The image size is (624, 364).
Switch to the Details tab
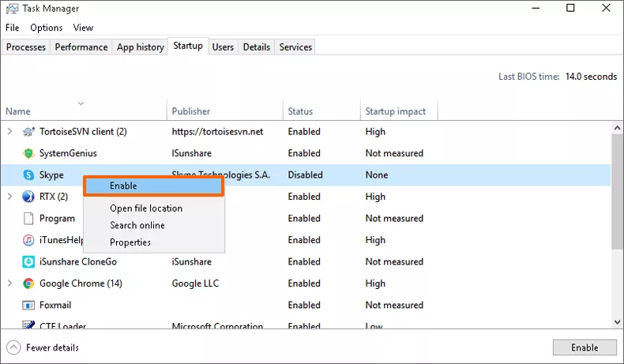pos(257,47)
